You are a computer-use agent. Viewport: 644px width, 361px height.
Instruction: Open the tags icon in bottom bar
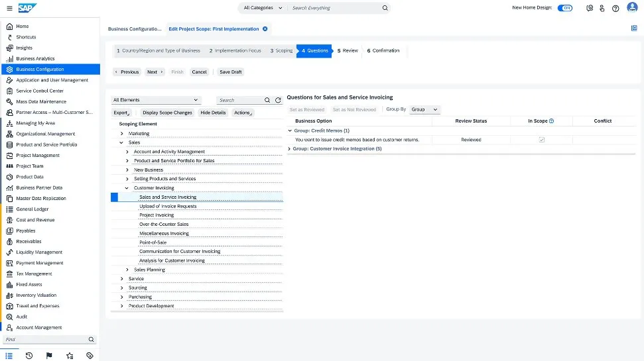[x=90, y=356]
